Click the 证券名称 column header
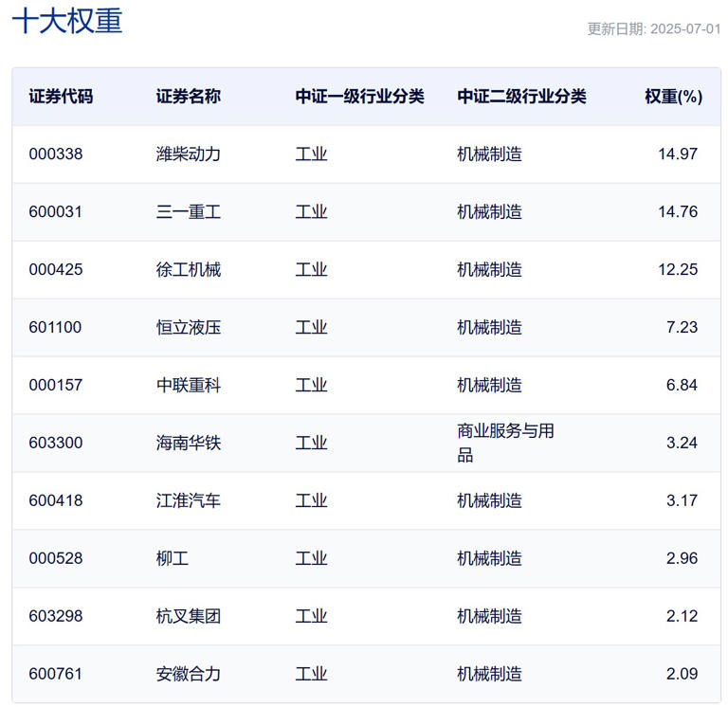The image size is (728, 707). tap(188, 97)
